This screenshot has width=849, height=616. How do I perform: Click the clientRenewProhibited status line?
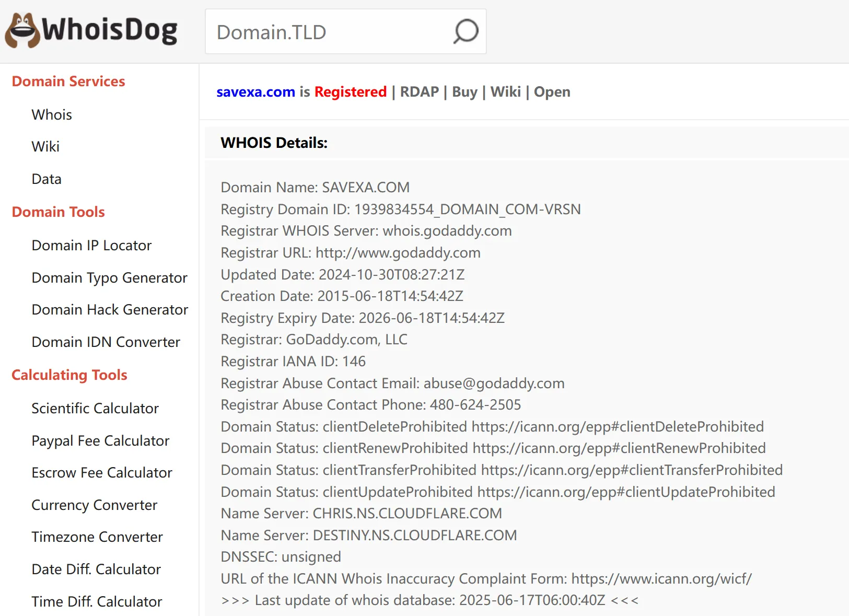click(493, 448)
